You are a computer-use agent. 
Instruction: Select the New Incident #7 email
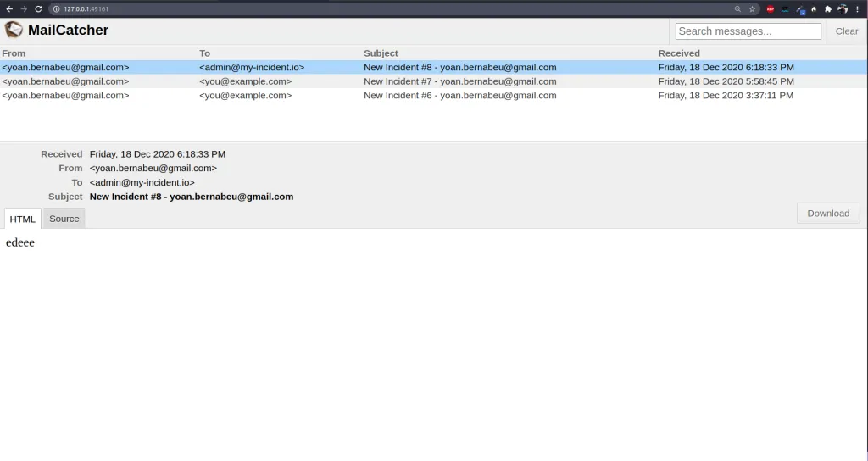coord(459,81)
